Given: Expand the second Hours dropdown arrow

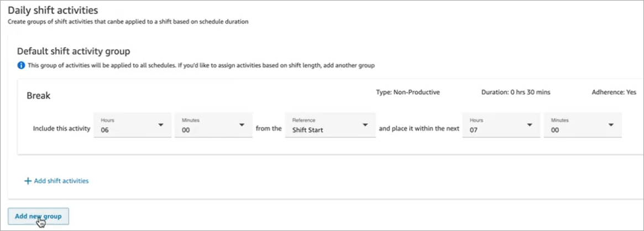Looking at the screenshot, I should tap(530, 125).
